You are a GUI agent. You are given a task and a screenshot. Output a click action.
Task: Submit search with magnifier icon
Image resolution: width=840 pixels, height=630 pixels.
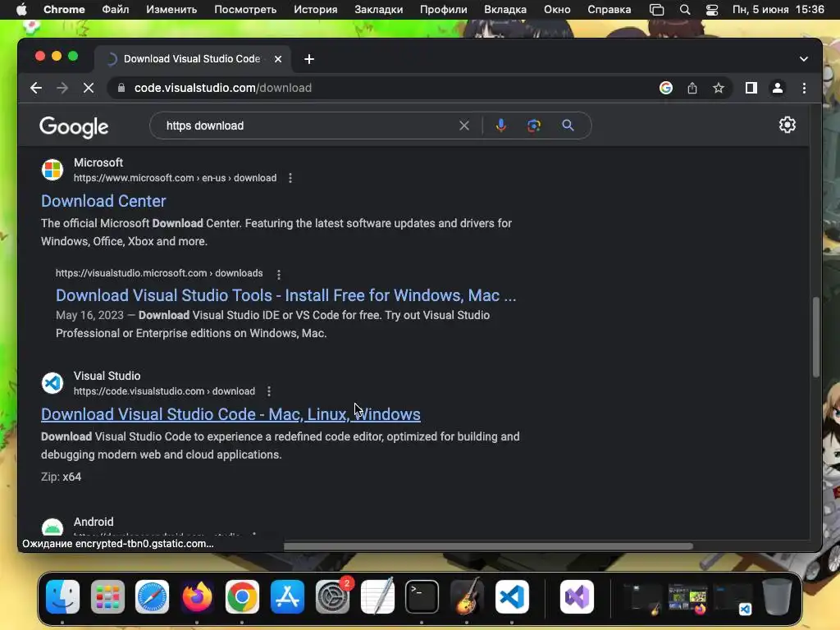click(x=568, y=126)
